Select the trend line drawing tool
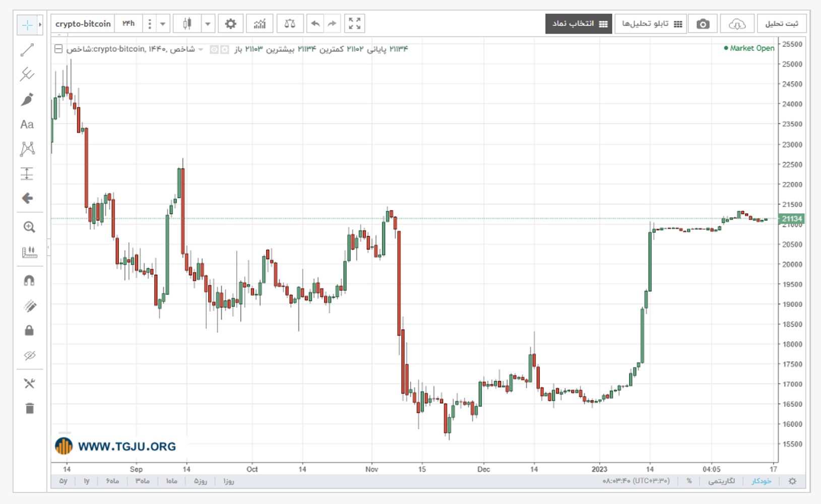This screenshot has height=504, width=821. (x=27, y=50)
